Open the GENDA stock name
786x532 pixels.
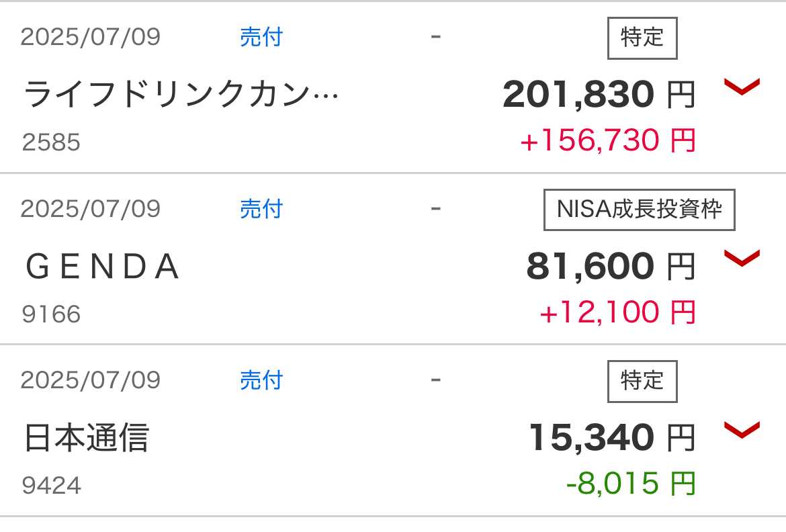tap(102, 266)
